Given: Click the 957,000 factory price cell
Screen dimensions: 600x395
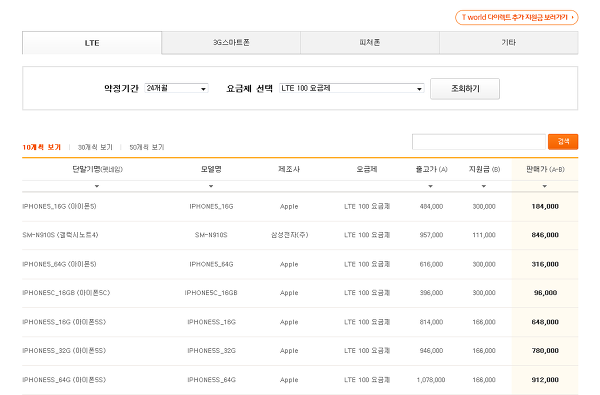Looking at the screenshot, I should [x=431, y=235].
